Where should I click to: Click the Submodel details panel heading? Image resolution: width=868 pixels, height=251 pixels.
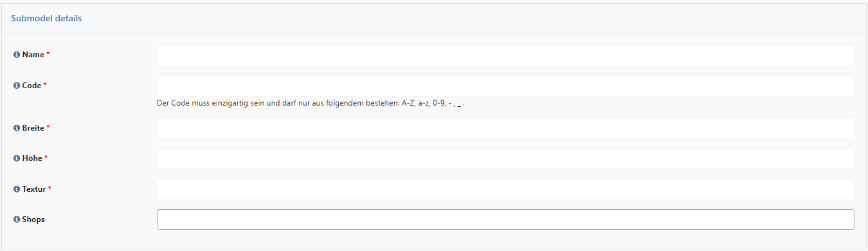[x=46, y=18]
